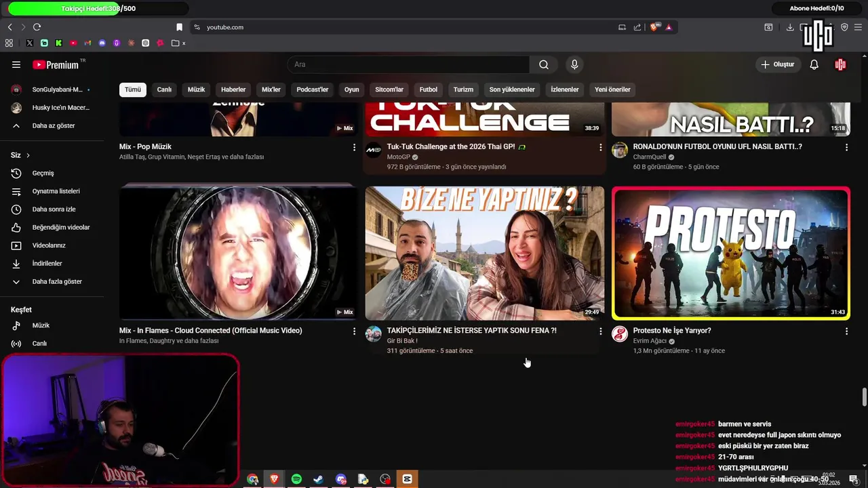The height and width of the screenshot is (488, 868).
Task: Open Spotify from the taskbar
Action: pyautogui.click(x=296, y=479)
